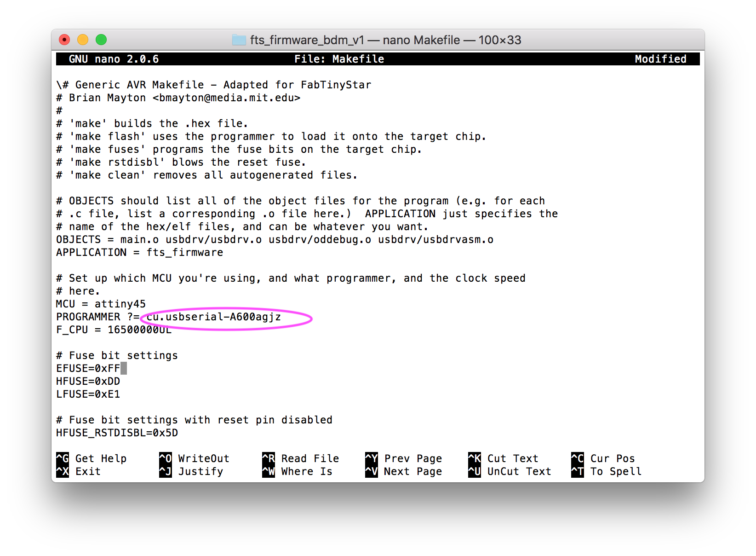This screenshot has width=756, height=556.
Task: Click the '# Fuse bit settings' comment
Action: pos(117,355)
